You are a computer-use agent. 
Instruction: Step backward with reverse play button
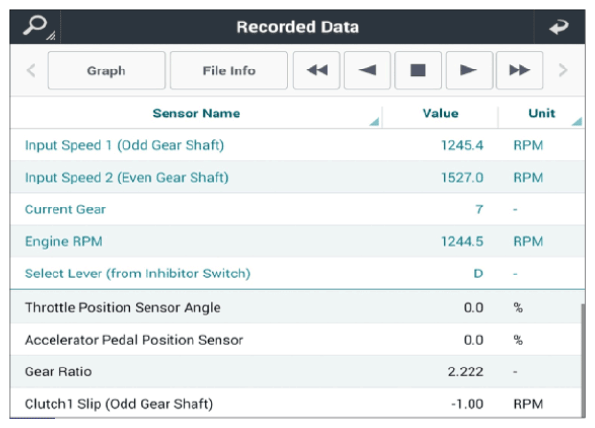coord(367,70)
